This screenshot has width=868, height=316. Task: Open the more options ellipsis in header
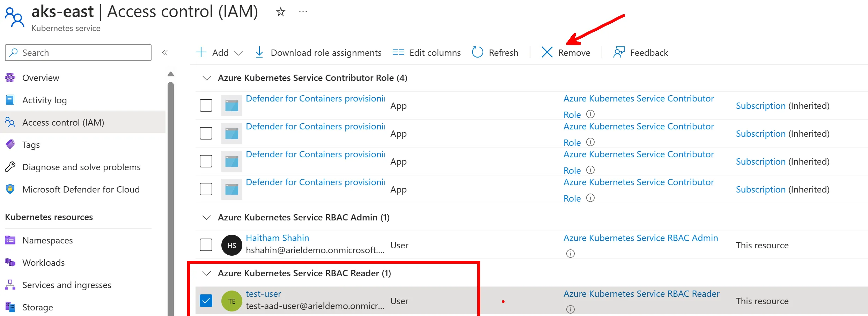(303, 12)
